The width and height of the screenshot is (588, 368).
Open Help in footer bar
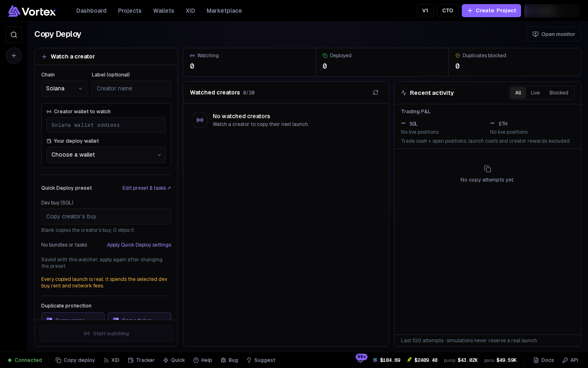pyautogui.click(x=203, y=360)
